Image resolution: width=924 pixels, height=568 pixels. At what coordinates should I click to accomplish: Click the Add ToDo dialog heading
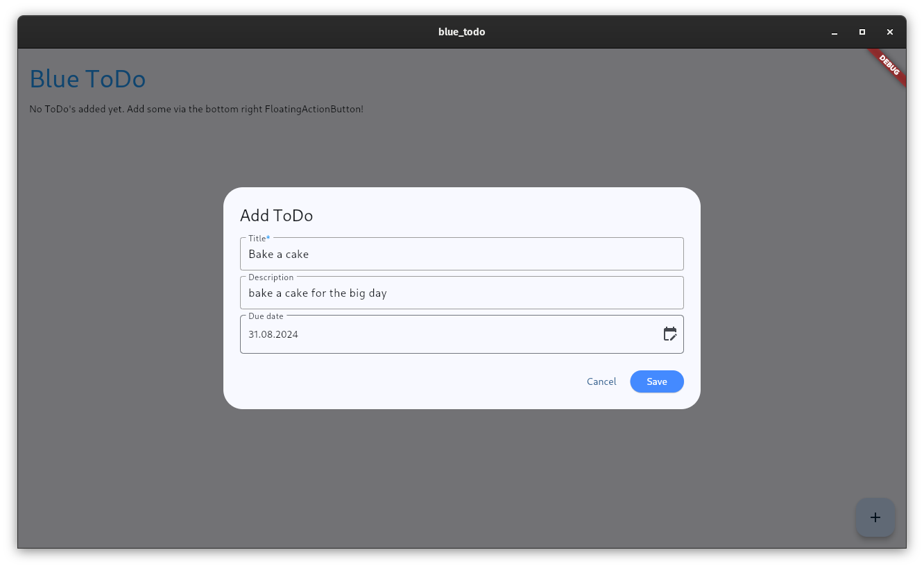[x=276, y=216]
